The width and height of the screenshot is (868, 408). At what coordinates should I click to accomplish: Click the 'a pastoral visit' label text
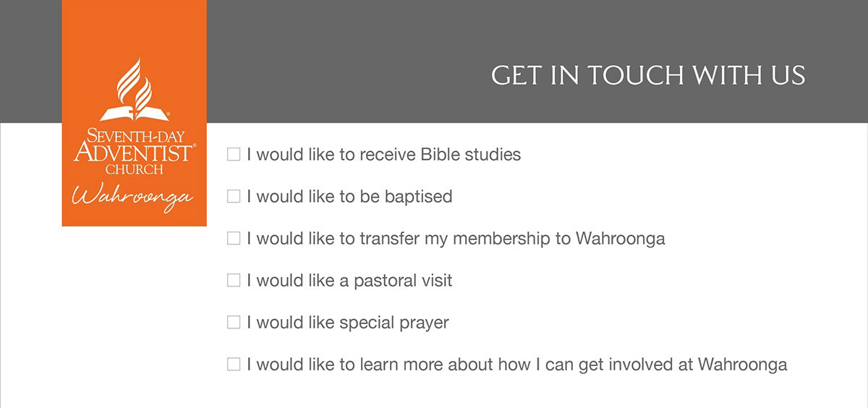[396, 280]
